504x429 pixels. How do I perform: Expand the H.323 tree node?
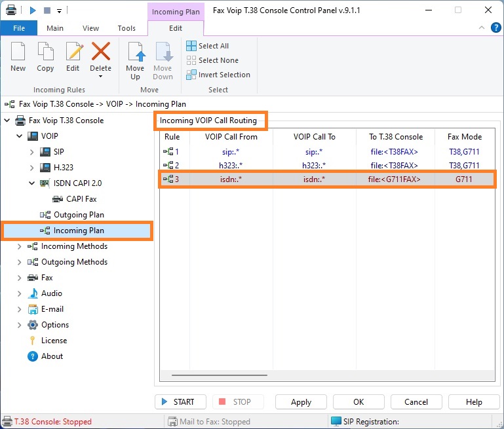click(32, 168)
